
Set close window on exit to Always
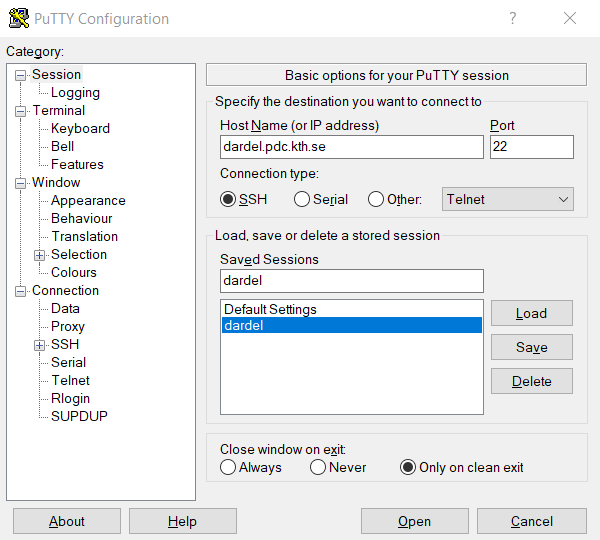[229, 467]
